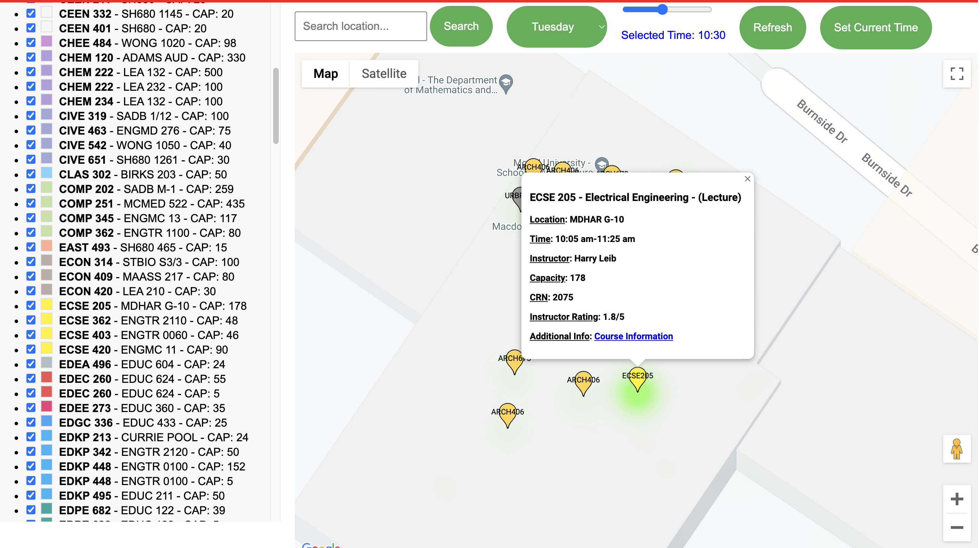Uncheck the COMP 251 MCMED 522 checkbox
Viewport: 980px width, 548px height.
(x=31, y=203)
